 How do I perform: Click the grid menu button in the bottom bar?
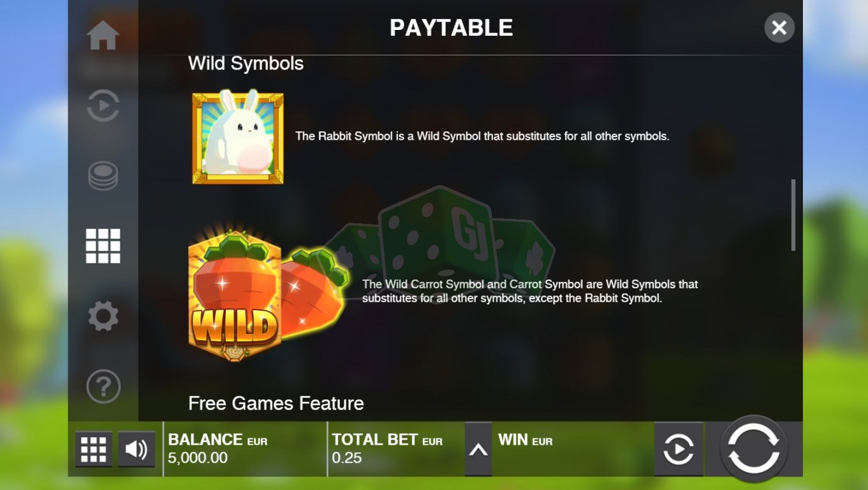94,449
